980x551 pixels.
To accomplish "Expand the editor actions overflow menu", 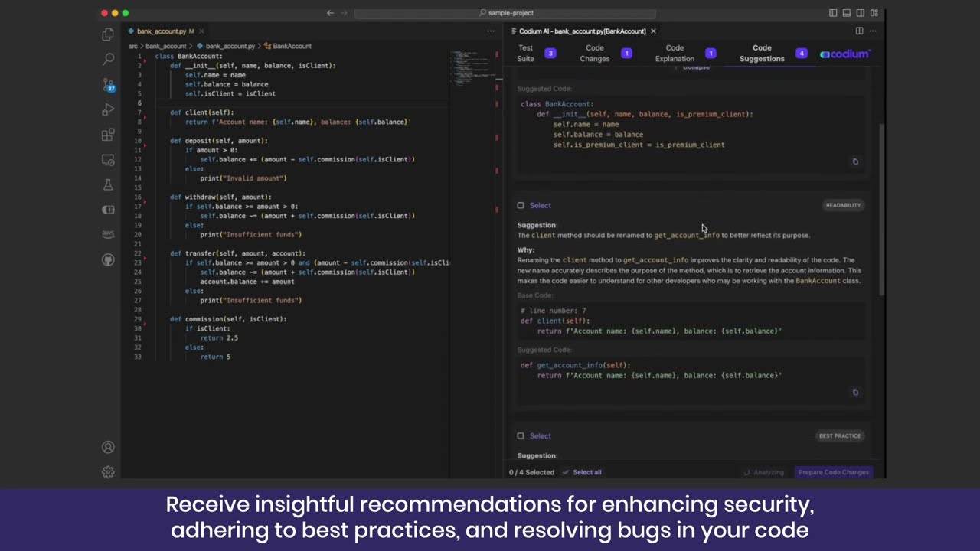I will click(x=490, y=31).
